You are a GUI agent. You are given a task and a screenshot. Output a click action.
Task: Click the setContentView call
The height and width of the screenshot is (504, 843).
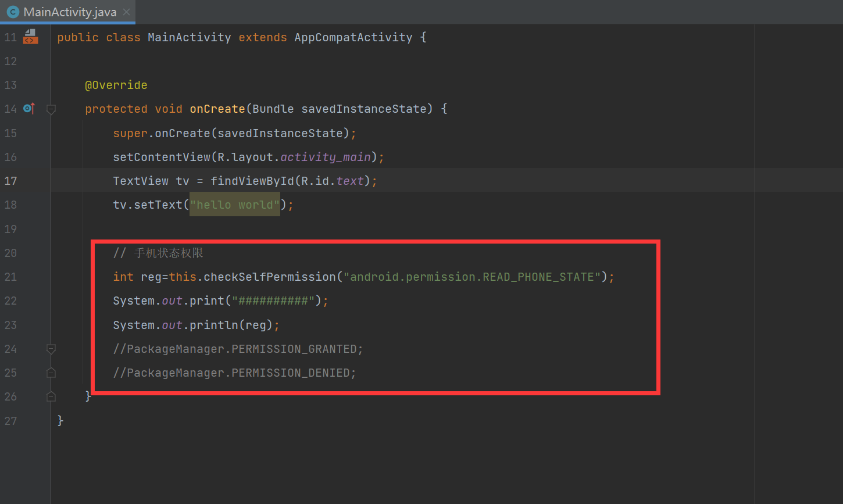pyautogui.click(x=162, y=157)
